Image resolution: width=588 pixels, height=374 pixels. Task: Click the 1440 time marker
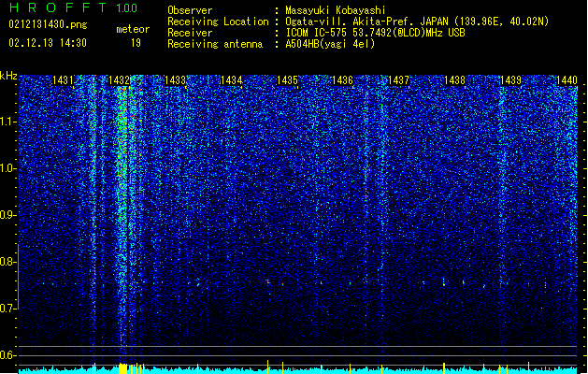pos(566,80)
